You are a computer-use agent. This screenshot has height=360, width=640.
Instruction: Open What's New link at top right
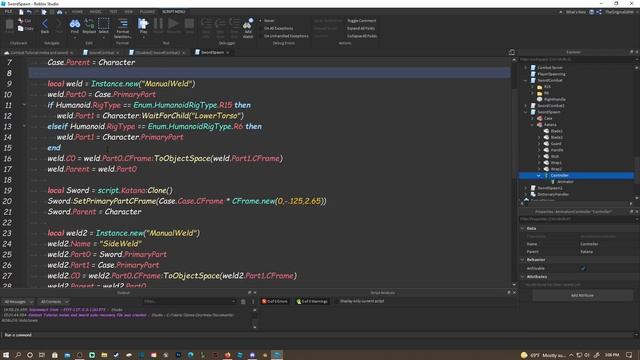coord(576,12)
